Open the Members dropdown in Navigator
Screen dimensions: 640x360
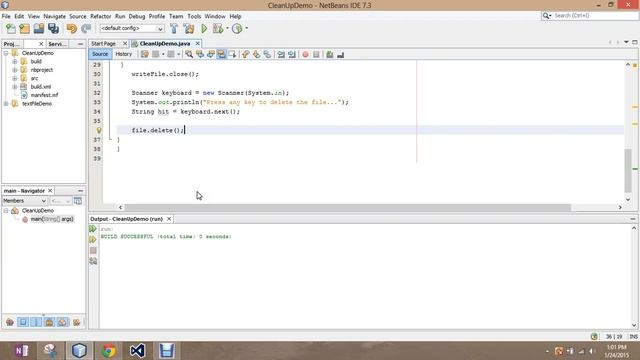(24, 201)
